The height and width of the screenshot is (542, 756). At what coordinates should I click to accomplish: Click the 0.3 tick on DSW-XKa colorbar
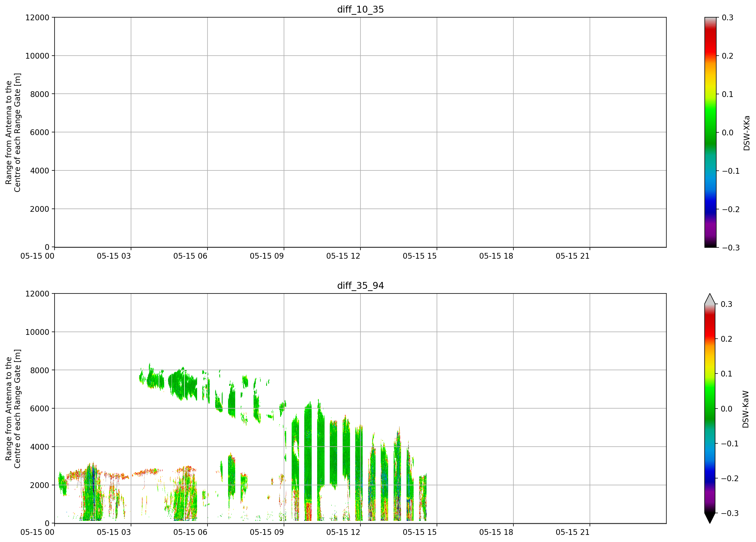(x=728, y=18)
